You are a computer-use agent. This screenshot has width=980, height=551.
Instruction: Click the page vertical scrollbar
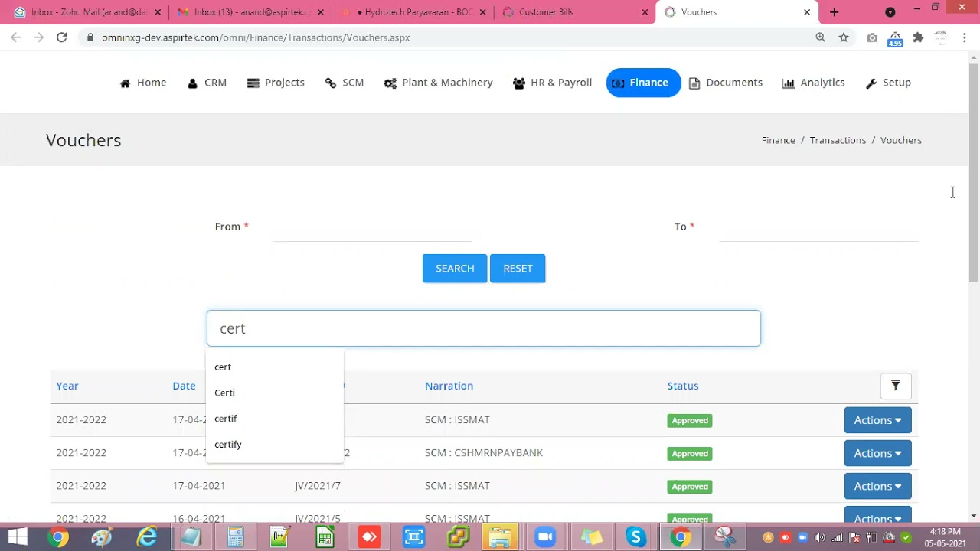[x=974, y=172]
